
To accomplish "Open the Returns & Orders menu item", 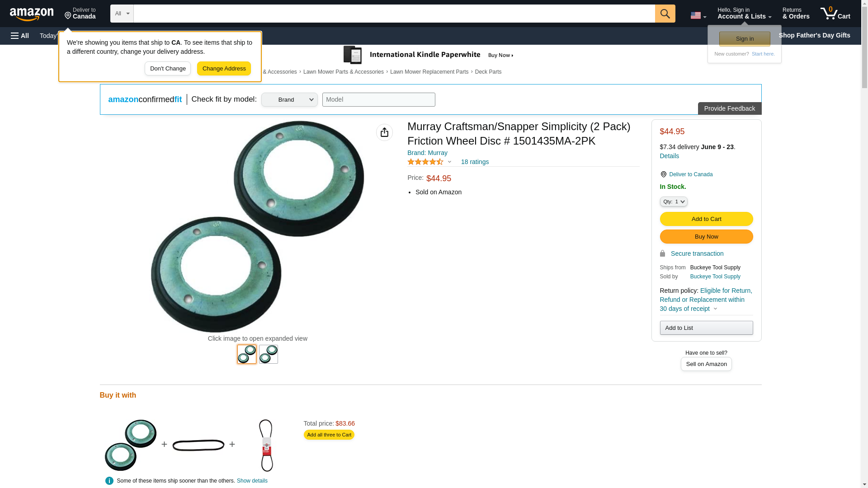I will pos(796,14).
